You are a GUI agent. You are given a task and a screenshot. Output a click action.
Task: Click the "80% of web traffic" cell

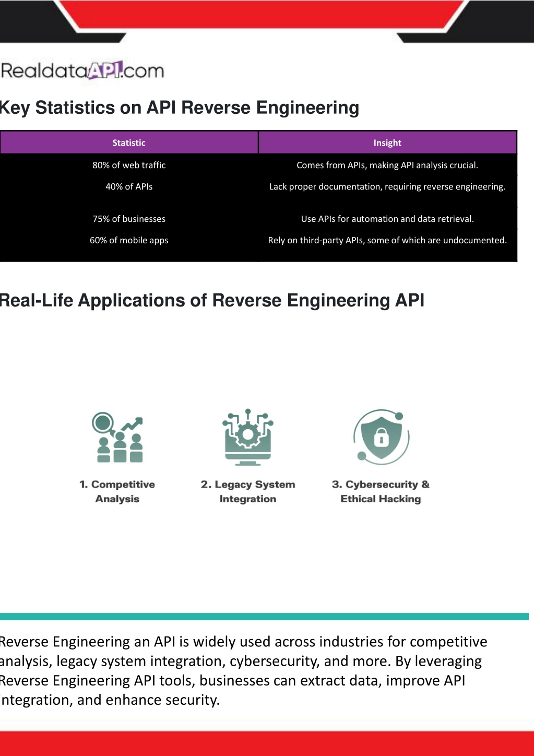(x=129, y=165)
